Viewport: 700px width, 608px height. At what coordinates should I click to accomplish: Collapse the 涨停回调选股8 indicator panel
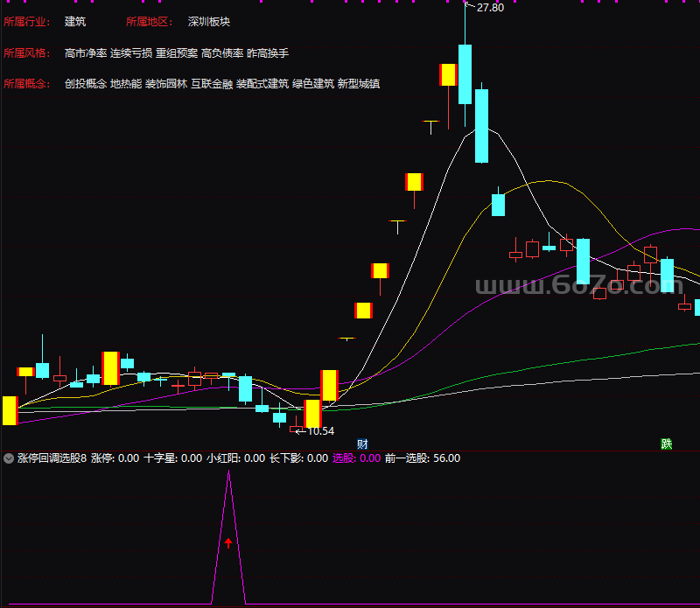[9, 458]
